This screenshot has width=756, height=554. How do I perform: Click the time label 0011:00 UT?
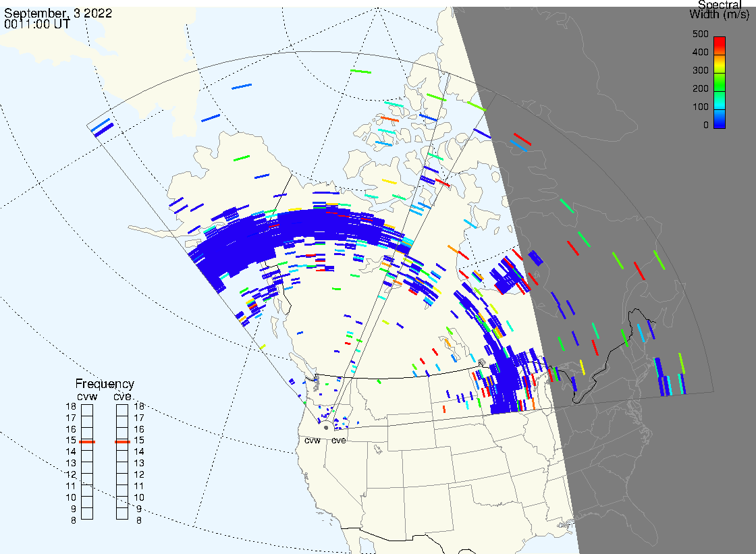coord(37,24)
